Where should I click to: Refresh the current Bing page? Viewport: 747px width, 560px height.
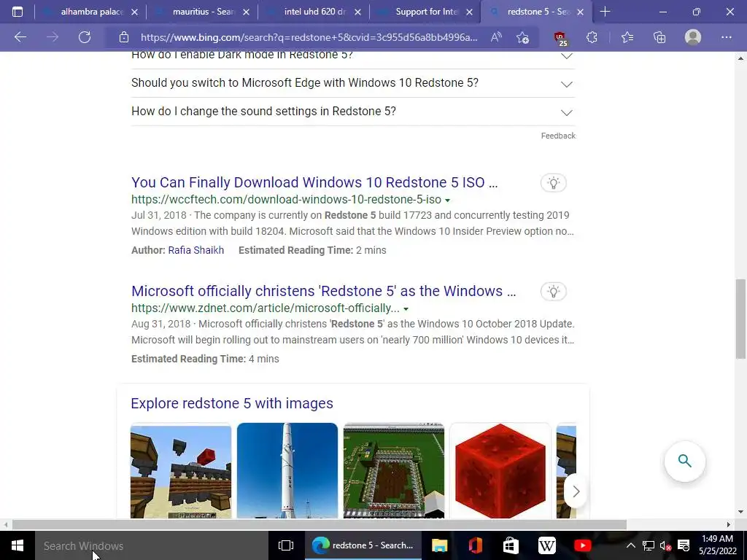85,37
